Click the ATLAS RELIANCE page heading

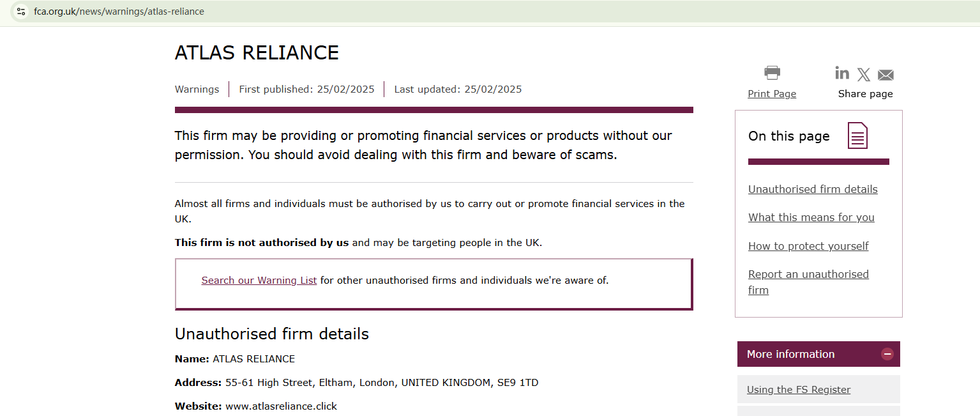(257, 52)
